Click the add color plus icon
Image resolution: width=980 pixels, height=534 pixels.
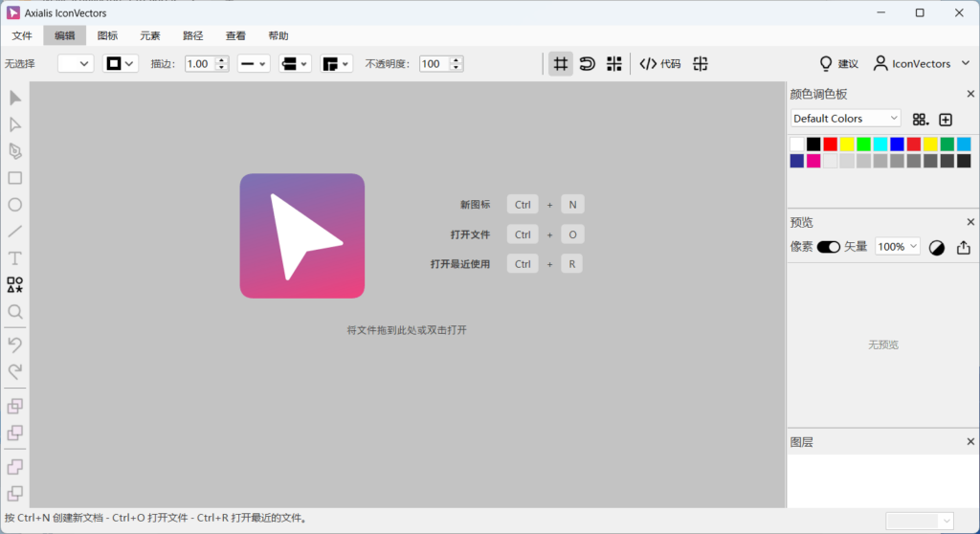[946, 120]
